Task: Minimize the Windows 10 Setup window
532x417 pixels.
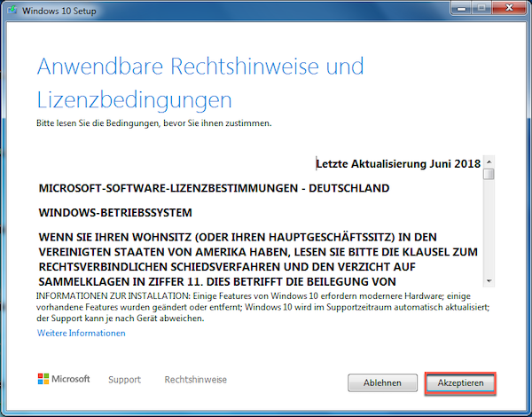Action: coord(461,8)
